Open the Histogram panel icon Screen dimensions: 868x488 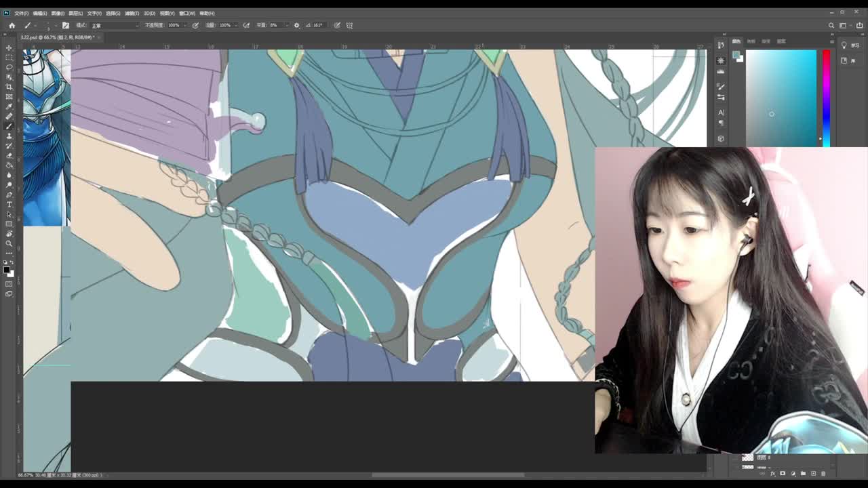point(721,71)
